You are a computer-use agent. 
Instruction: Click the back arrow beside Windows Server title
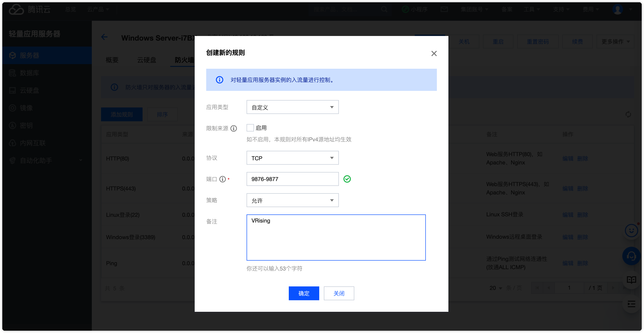[104, 37]
